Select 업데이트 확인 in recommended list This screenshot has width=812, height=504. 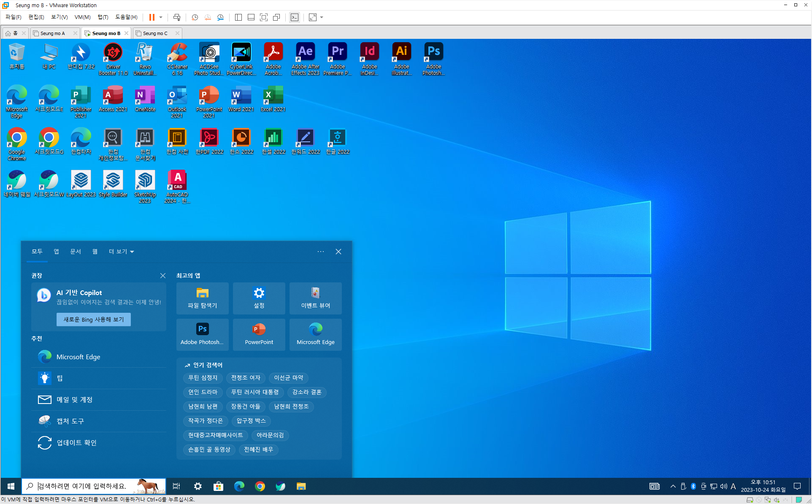pyautogui.click(x=99, y=443)
